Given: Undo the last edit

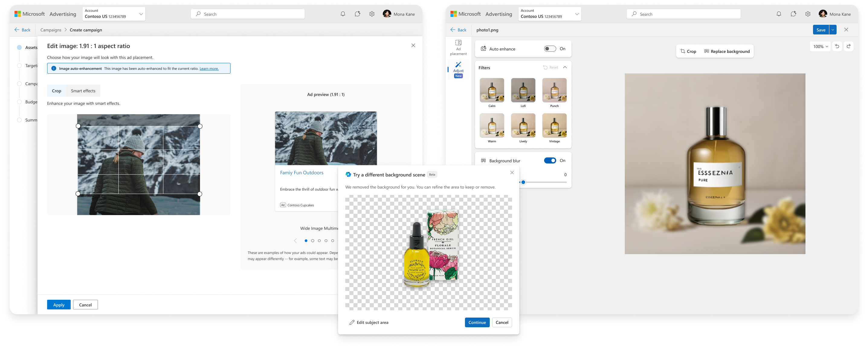Looking at the screenshot, I should (837, 47).
